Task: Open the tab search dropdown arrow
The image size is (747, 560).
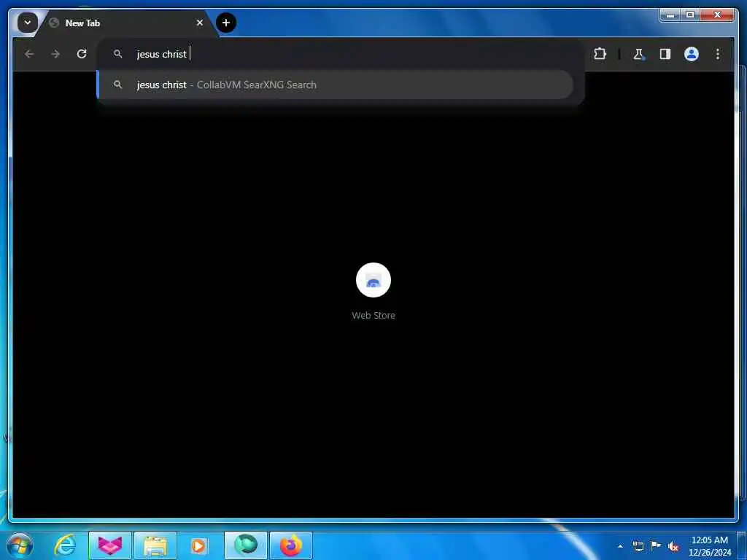Action: 28,23
